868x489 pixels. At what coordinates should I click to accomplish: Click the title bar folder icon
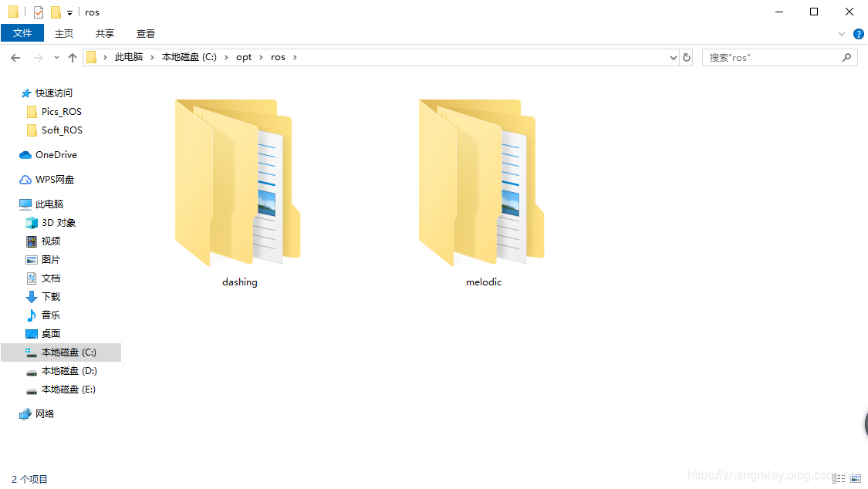coord(13,12)
